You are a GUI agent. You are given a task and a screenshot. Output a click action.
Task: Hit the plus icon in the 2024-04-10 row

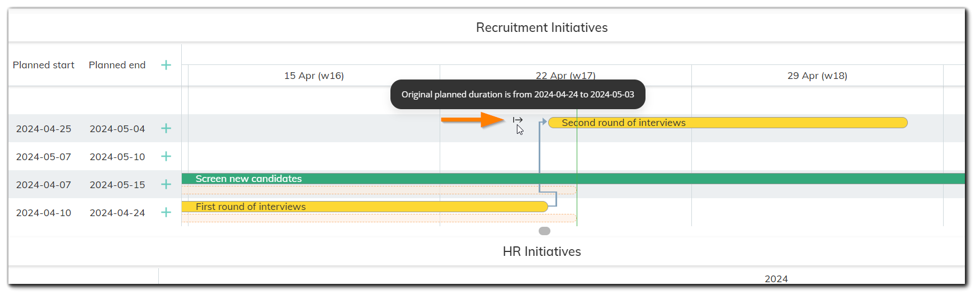[x=166, y=212]
